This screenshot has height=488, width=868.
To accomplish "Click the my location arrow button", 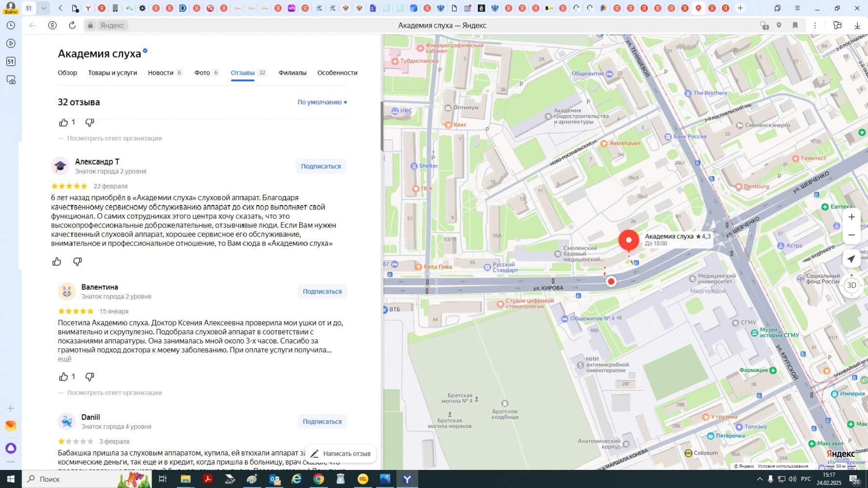I will tap(851, 259).
